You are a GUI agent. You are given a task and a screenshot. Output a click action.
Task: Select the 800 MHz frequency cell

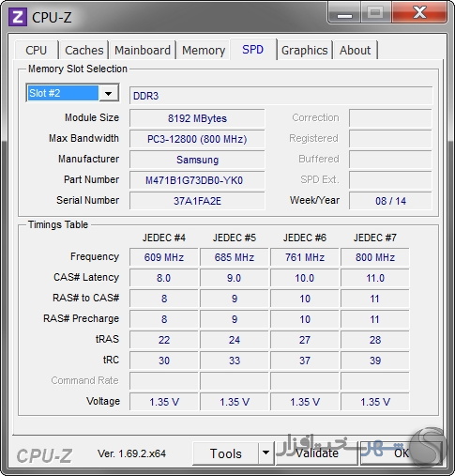375,257
